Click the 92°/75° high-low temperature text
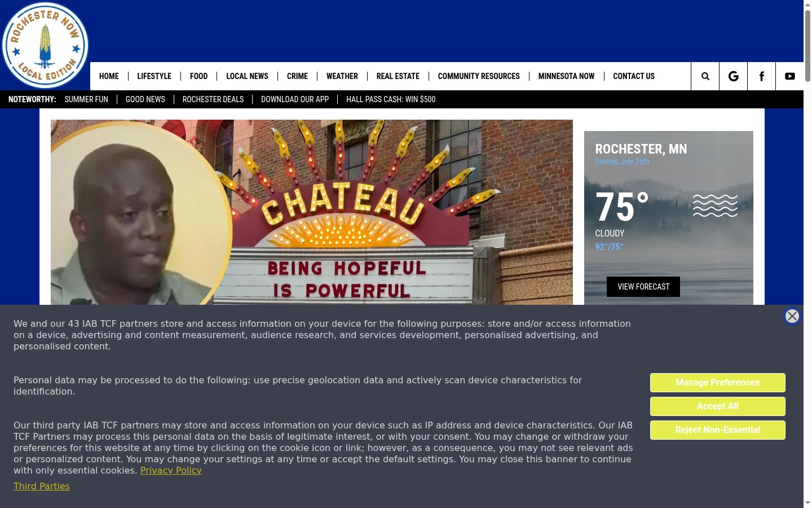This screenshot has height=508, width=812. pos(609,247)
